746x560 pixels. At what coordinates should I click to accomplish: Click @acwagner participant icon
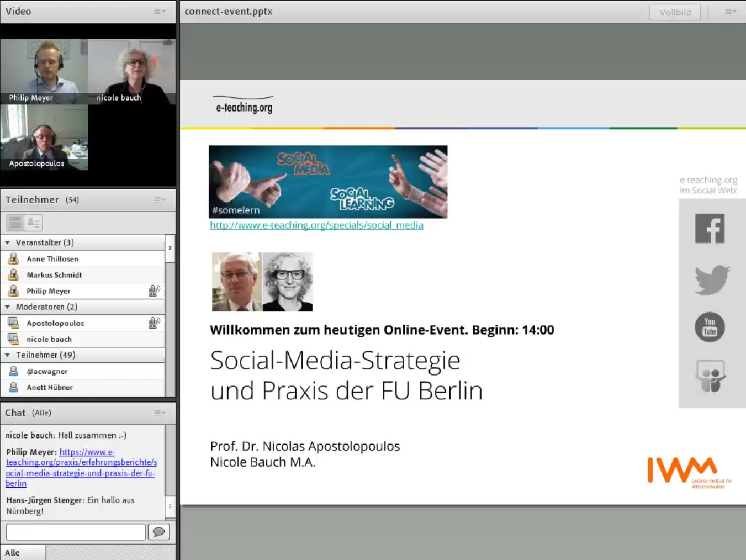[13, 371]
